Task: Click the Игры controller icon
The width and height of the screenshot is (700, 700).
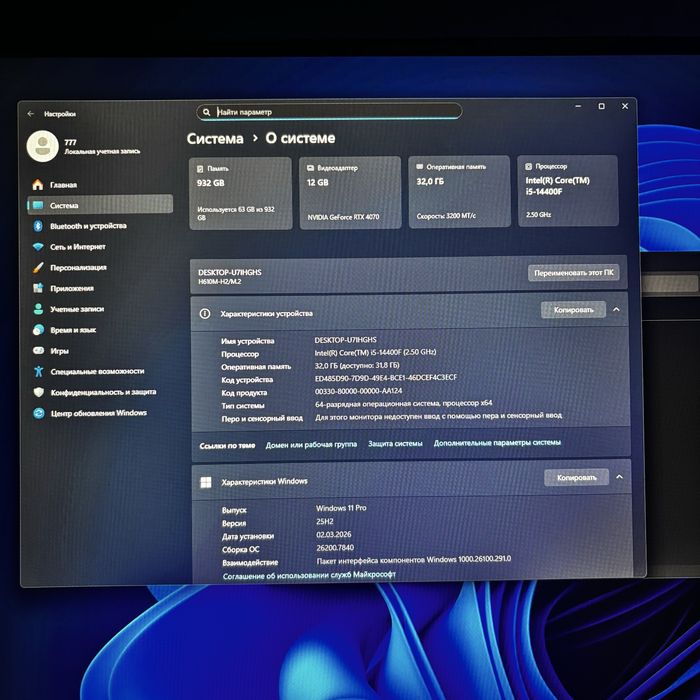Action: point(38,350)
